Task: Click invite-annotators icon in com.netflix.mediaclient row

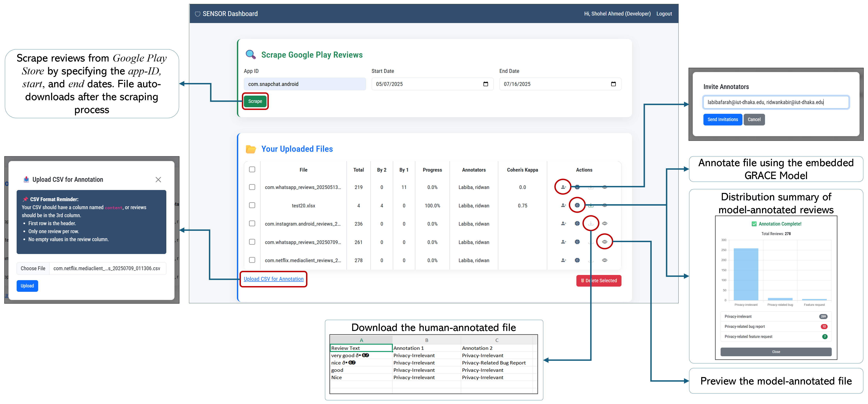Action: click(563, 260)
